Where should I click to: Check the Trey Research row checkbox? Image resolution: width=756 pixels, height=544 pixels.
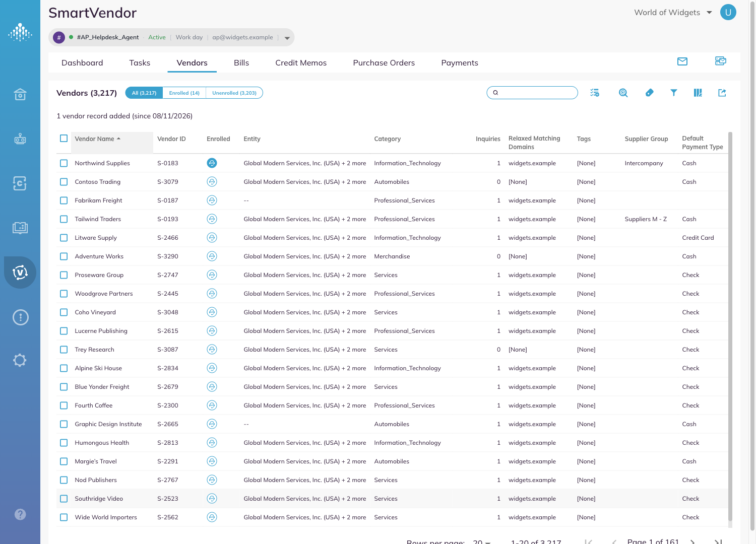pyautogui.click(x=64, y=350)
